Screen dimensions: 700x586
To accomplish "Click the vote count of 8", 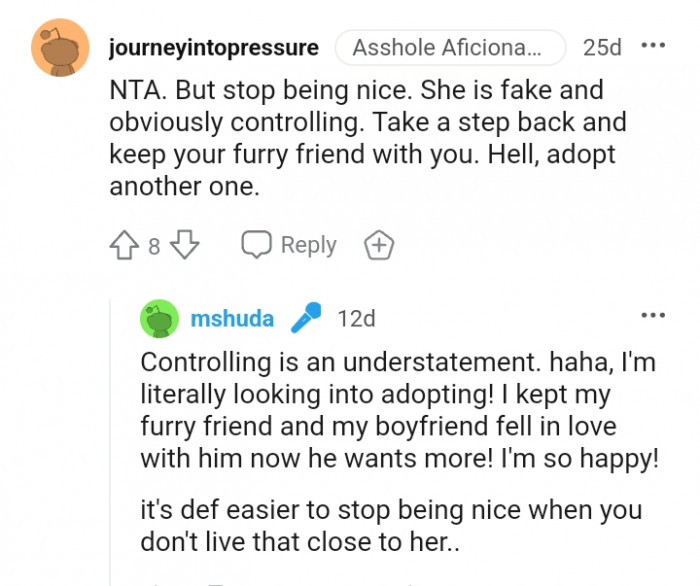I will pos(155,246).
